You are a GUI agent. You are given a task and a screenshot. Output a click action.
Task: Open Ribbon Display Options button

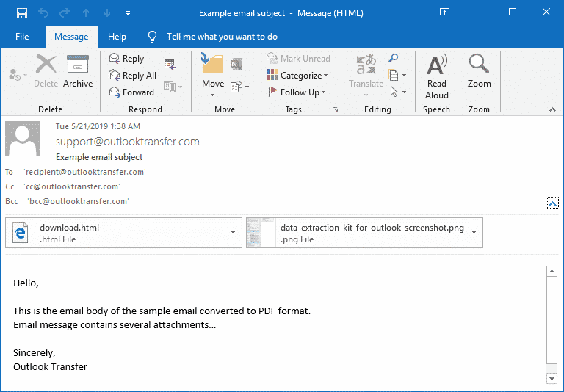pyautogui.click(x=444, y=12)
